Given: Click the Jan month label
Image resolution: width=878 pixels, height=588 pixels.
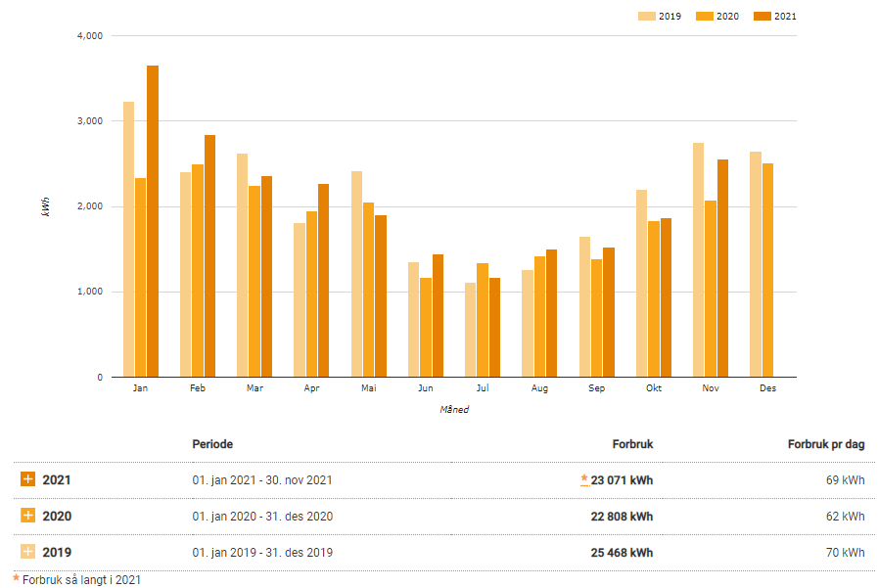Looking at the screenshot, I should [140, 387].
